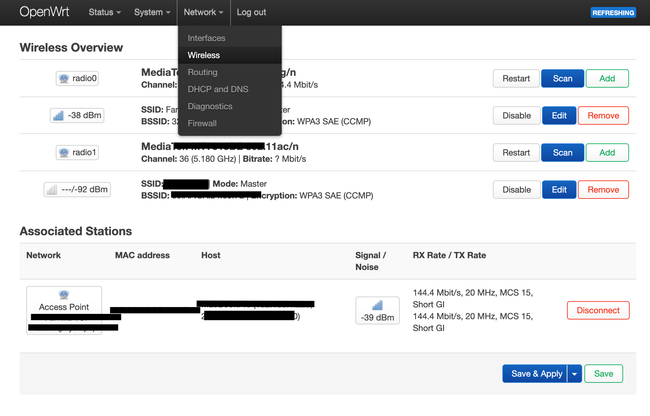Image resolution: width=650 pixels, height=416 pixels.
Task: Click the -38 dBm signal strength badge
Action: coord(77,115)
